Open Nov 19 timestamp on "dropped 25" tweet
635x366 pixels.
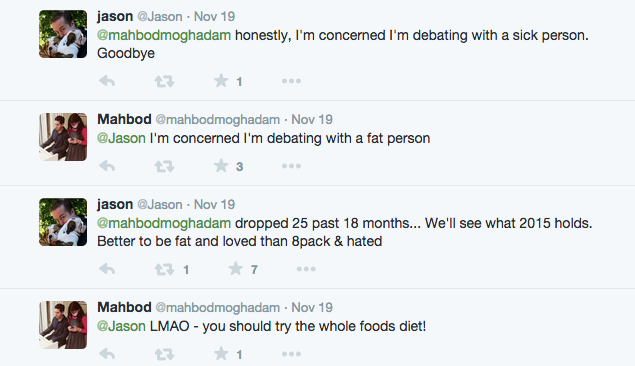click(x=214, y=204)
